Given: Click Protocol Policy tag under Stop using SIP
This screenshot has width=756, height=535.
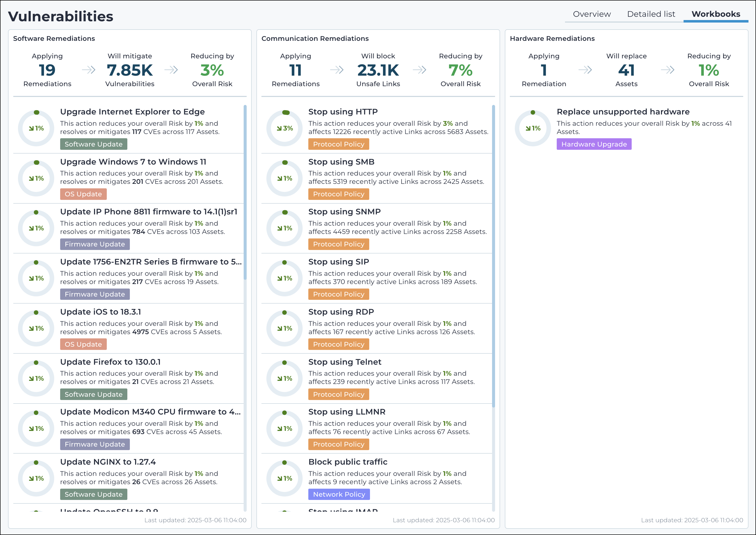Looking at the screenshot, I should 339,294.
